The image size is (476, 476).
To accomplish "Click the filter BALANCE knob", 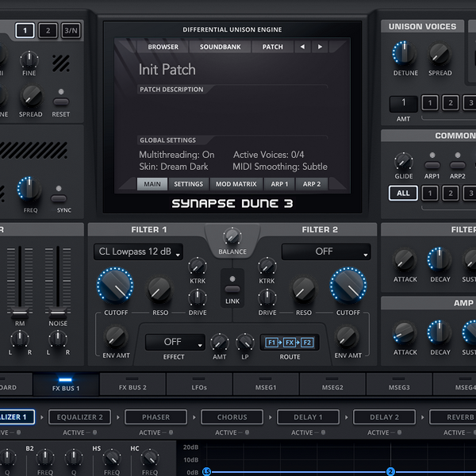I will (232, 236).
